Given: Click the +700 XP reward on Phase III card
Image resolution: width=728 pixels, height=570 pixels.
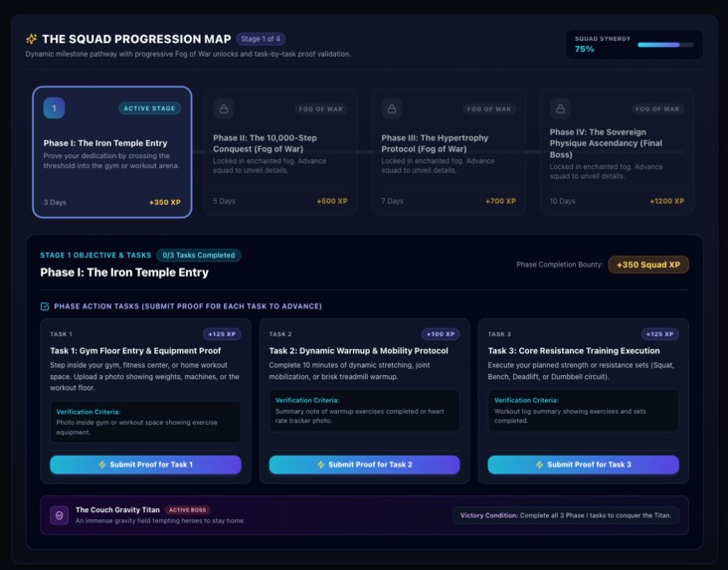Looking at the screenshot, I should pos(500,201).
